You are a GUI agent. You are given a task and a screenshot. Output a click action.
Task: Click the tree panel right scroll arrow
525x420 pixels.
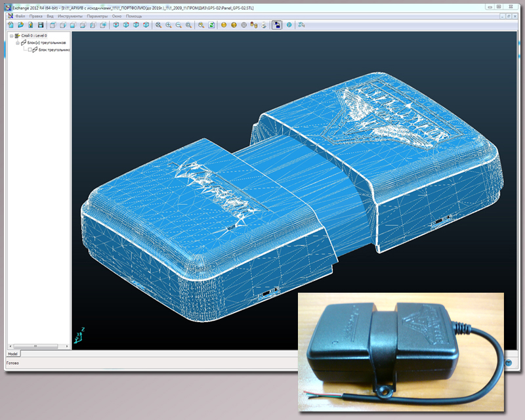67,346
